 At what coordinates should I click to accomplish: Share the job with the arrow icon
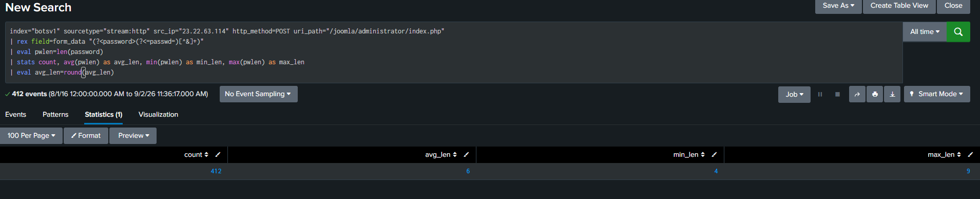(857, 95)
